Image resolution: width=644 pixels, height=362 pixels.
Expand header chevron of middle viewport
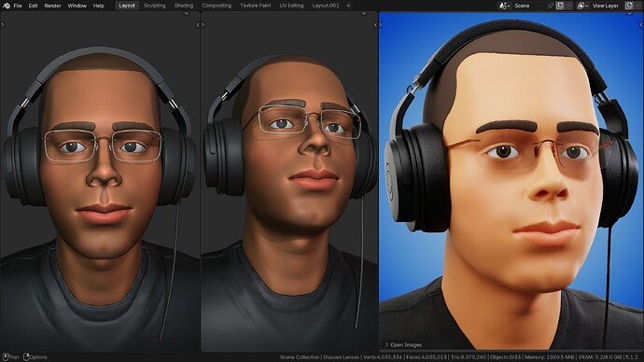coord(364,14)
